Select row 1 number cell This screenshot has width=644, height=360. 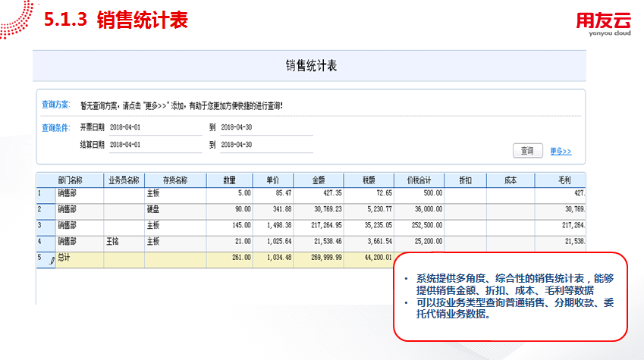point(46,196)
